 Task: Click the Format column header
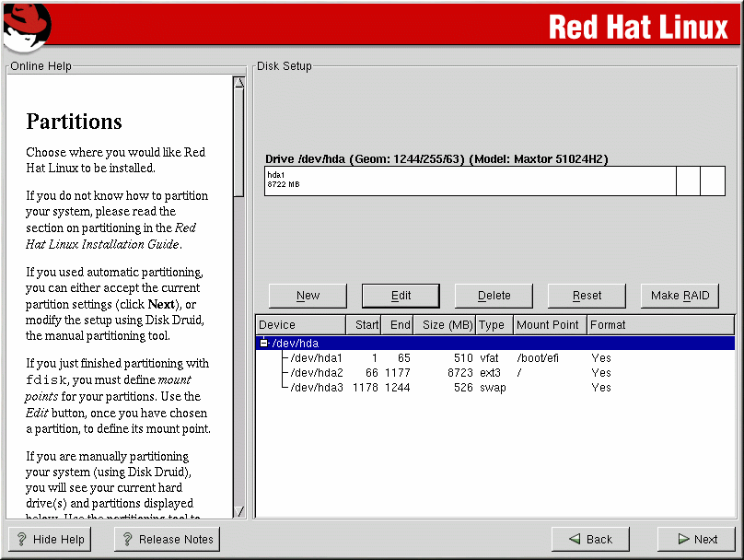pos(608,325)
